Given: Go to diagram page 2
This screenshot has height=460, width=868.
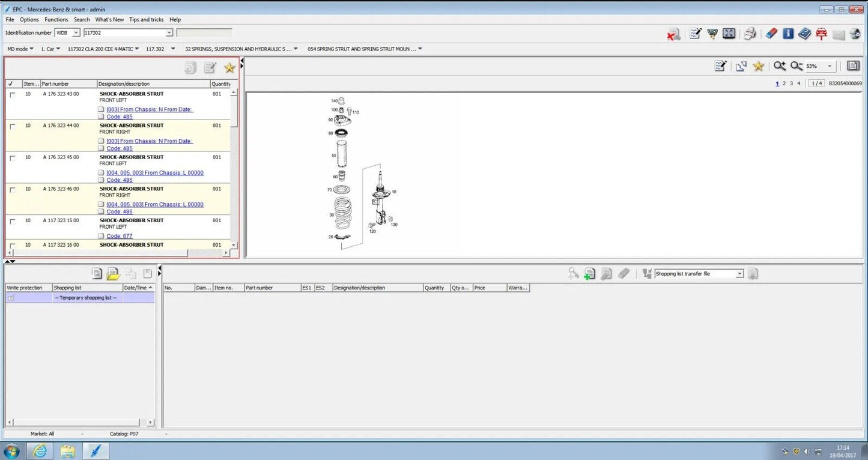Looking at the screenshot, I should [x=784, y=83].
